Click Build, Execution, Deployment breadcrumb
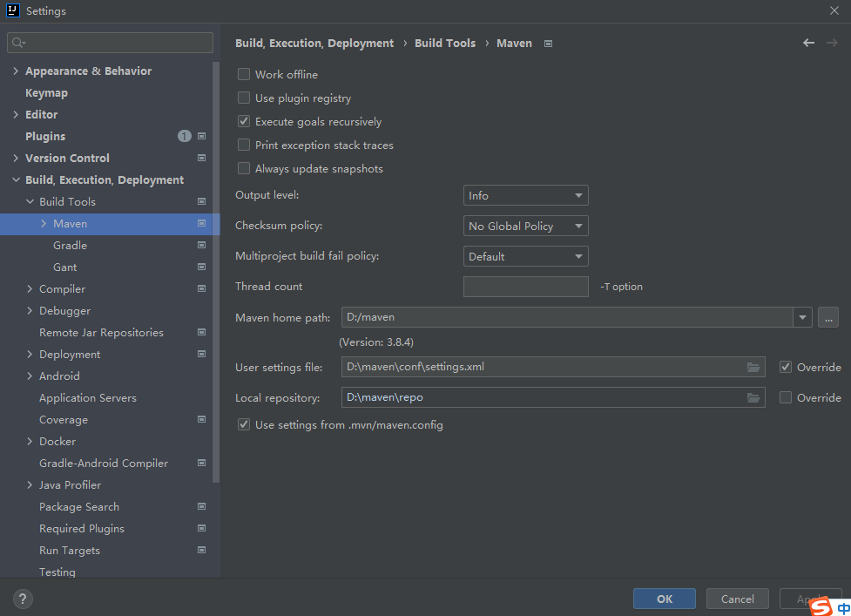 (314, 44)
